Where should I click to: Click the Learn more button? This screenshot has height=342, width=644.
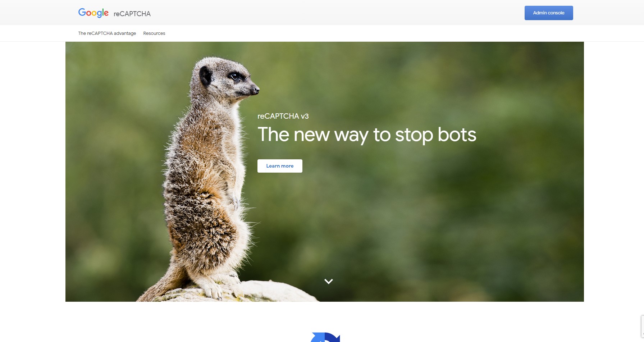[x=280, y=166]
